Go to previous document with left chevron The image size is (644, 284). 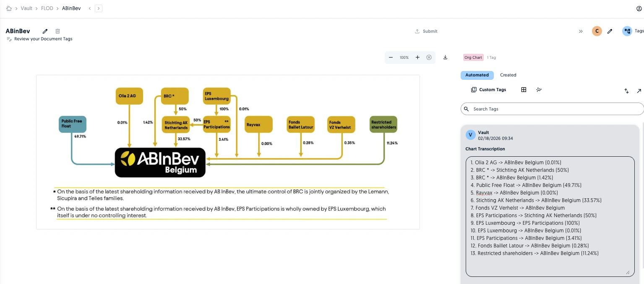(x=90, y=8)
